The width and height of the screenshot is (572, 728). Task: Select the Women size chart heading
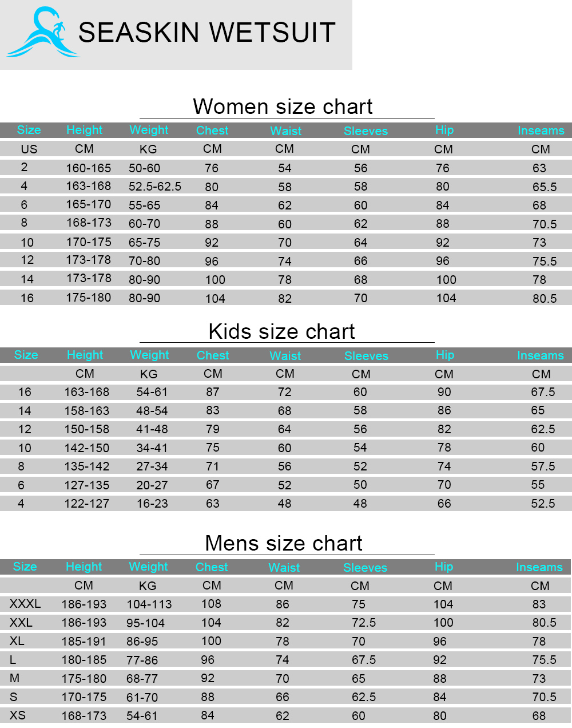click(283, 106)
